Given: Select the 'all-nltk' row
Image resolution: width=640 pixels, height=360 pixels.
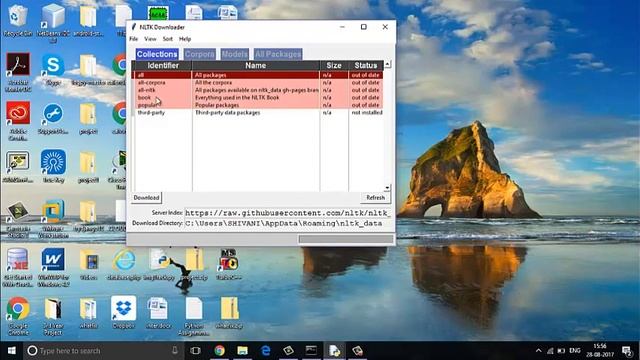Looking at the screenshot, I should pos(259,90).
